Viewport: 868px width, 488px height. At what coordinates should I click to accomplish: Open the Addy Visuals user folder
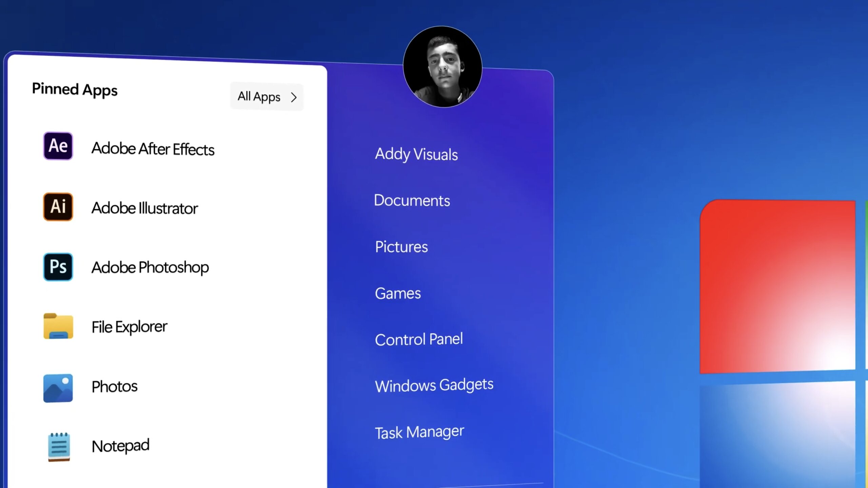pos(416,154)
